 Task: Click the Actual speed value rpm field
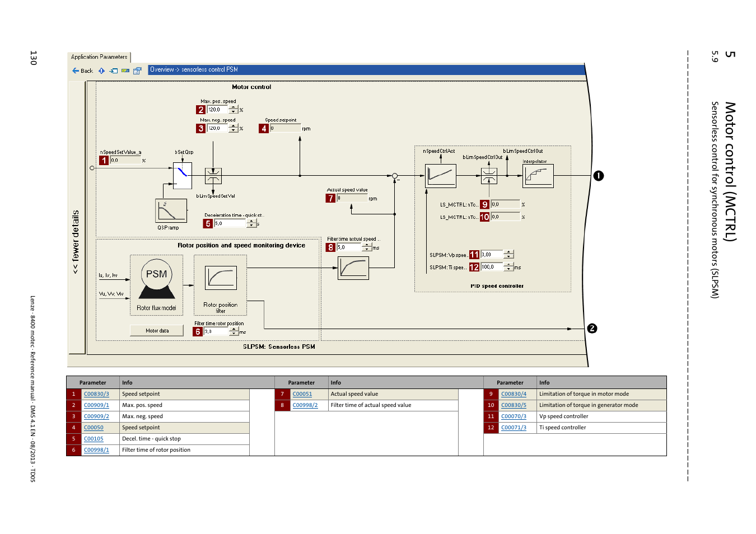[352, 198]
